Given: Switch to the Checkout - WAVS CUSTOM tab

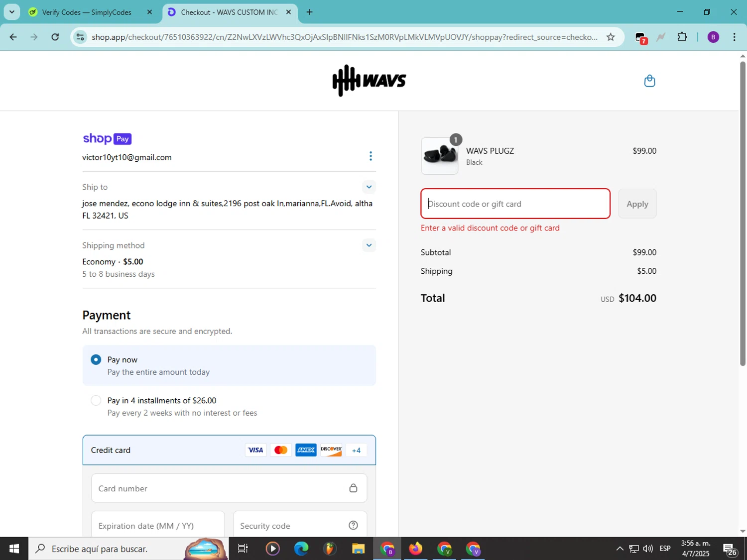Looking at the screenshot, I should (x=229, y=12).
